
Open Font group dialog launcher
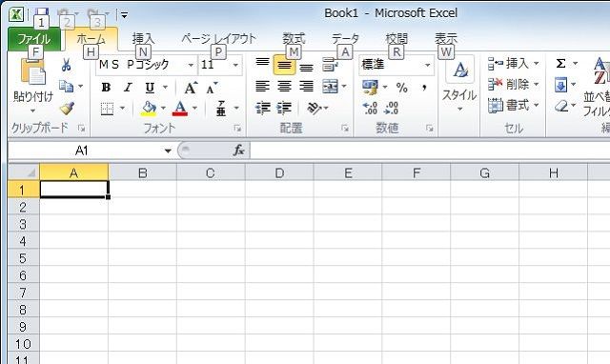tap(237, 129)
